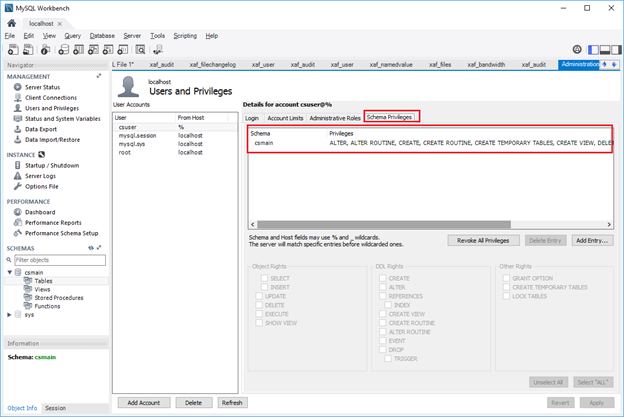The image size is (624, 417).
Task: Toggle the bottom output panel icon
Action: pos(605,49)
